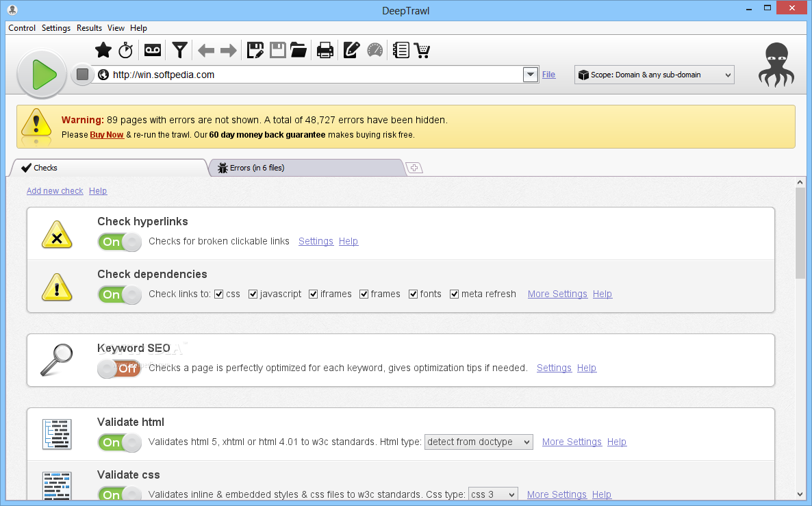Turn off the Validate html switch

pos(120,443)
